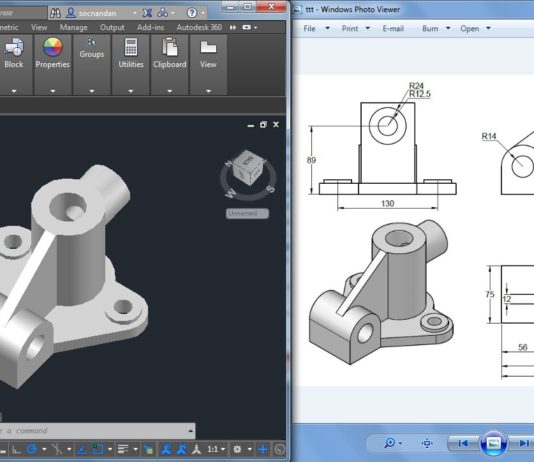This screenshot has width=534, height=462.
Task: Expand the View panel dropdown arrow
Action: click(x=208, y=91)
